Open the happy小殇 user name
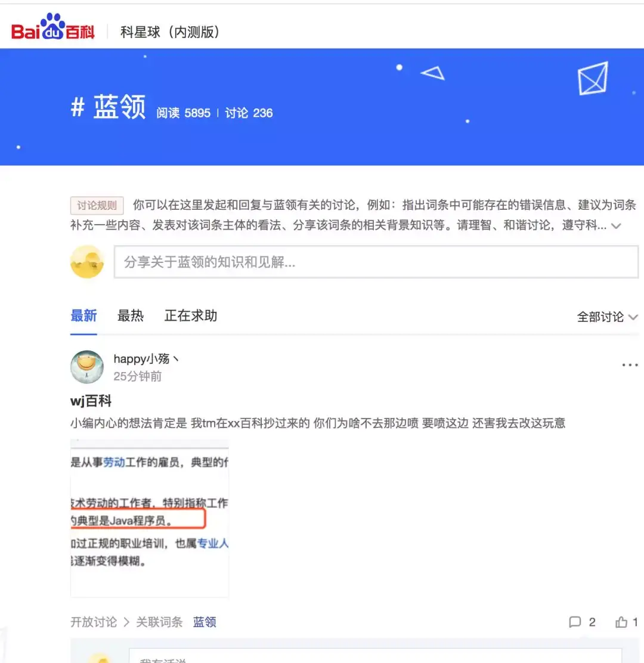644x663 pixels. point(146,358)
